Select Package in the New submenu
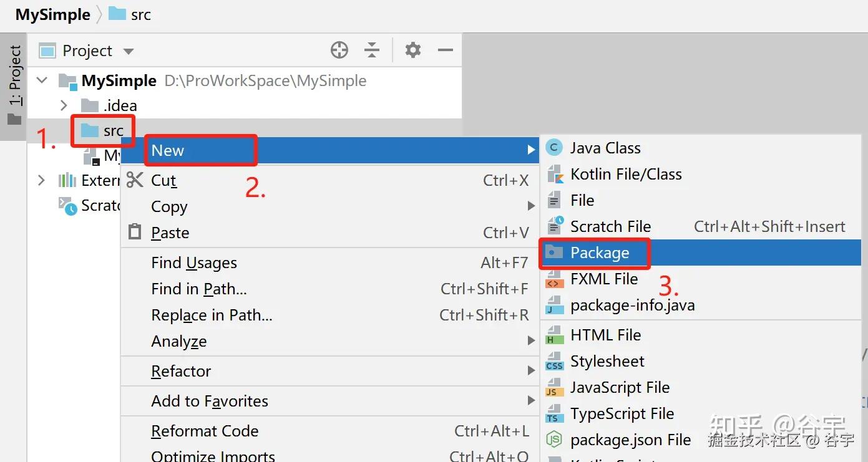868x462 pixels. (x=600, y=253)
